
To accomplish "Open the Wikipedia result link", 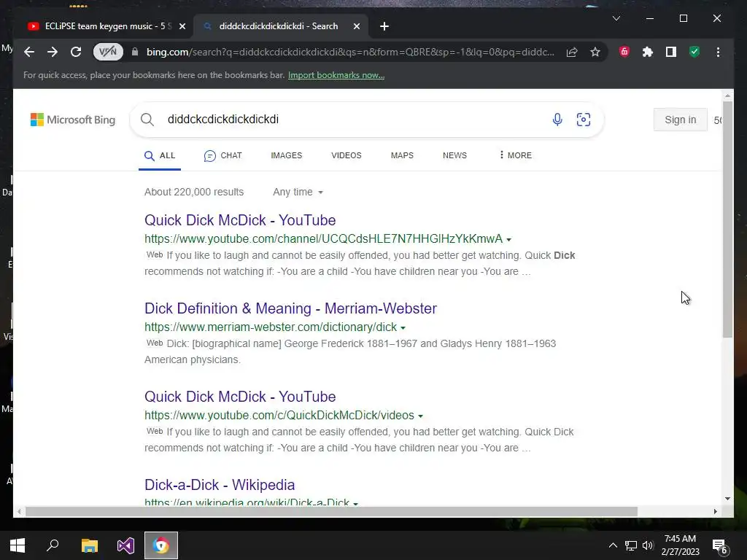I will tap(220, 485).
